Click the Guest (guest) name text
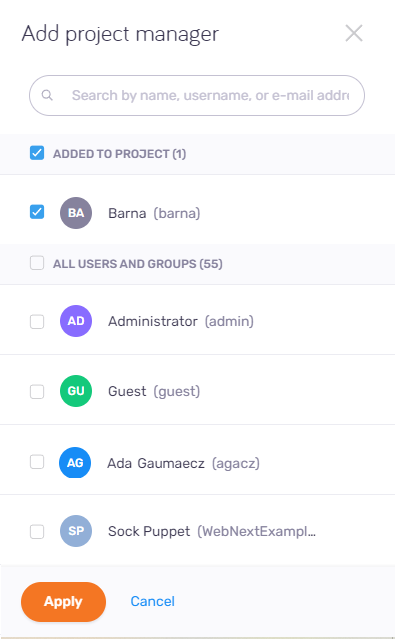Viewport: 395px width, 639px height. pyautogui.click(x=154, y=392)
